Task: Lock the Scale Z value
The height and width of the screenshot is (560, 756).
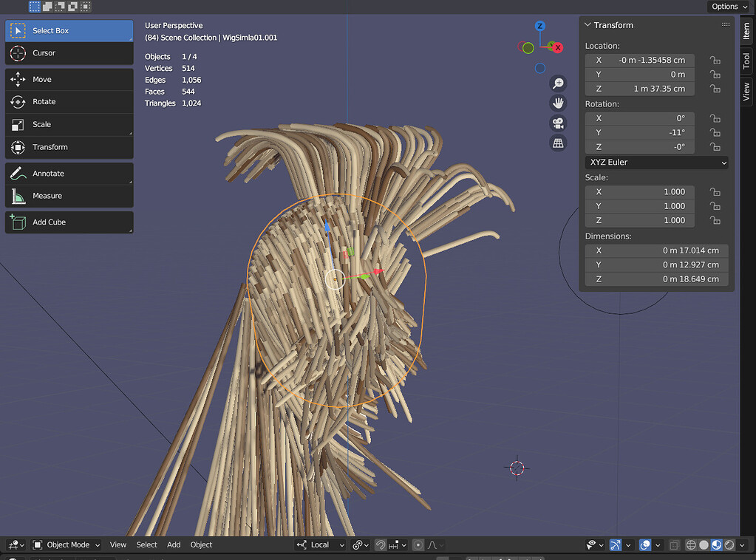Action: (715, 220)
